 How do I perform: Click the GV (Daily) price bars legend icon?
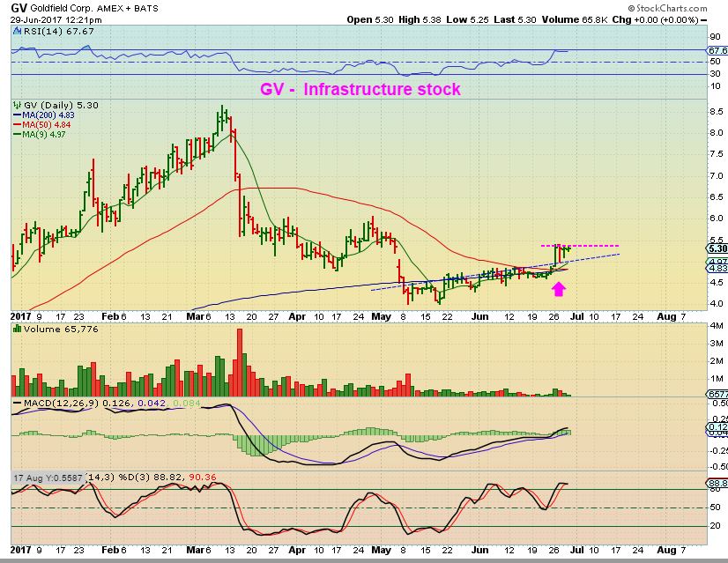[x=17, y=106]
